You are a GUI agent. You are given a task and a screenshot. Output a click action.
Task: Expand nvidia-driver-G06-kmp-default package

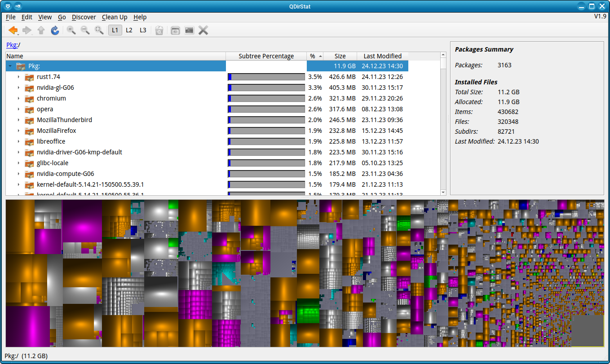(18, 152)
